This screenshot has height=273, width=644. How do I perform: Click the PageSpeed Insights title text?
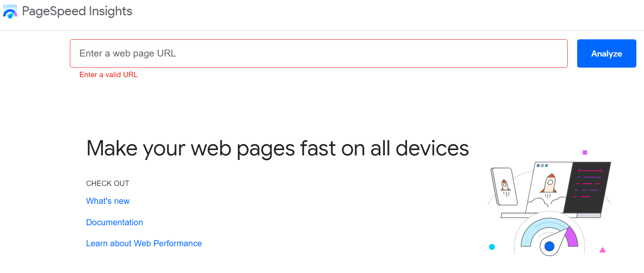pos(77,11)
